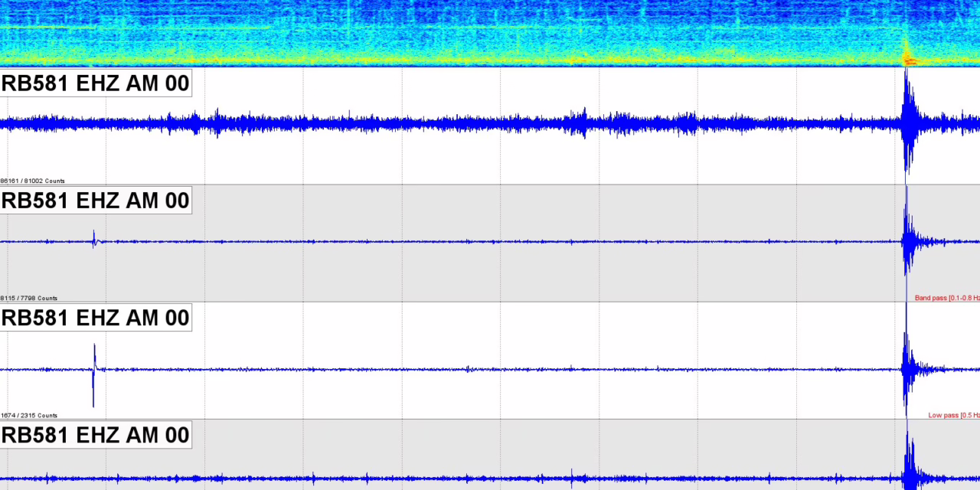Pick the large event spike in the Low pass trace
This screenshot has width=980, height=490.
tap(907, 369)
